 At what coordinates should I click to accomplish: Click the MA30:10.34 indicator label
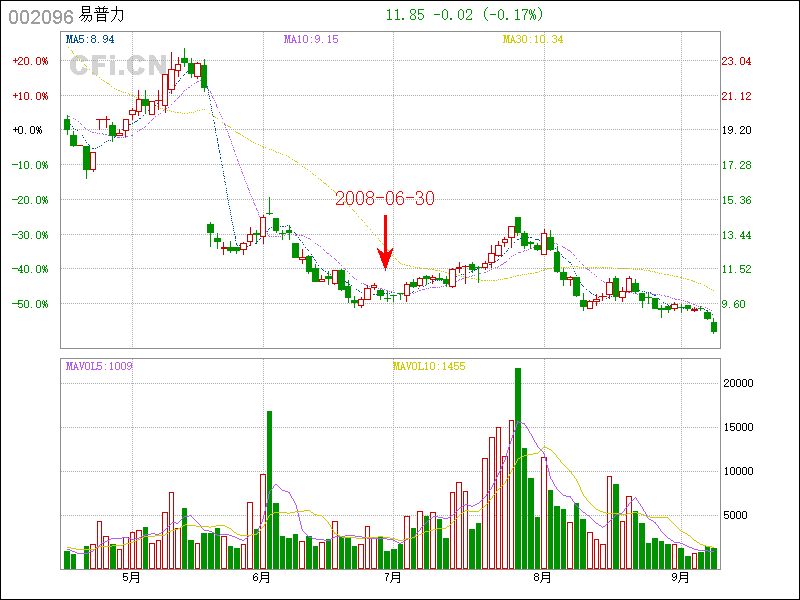point(533,39)
